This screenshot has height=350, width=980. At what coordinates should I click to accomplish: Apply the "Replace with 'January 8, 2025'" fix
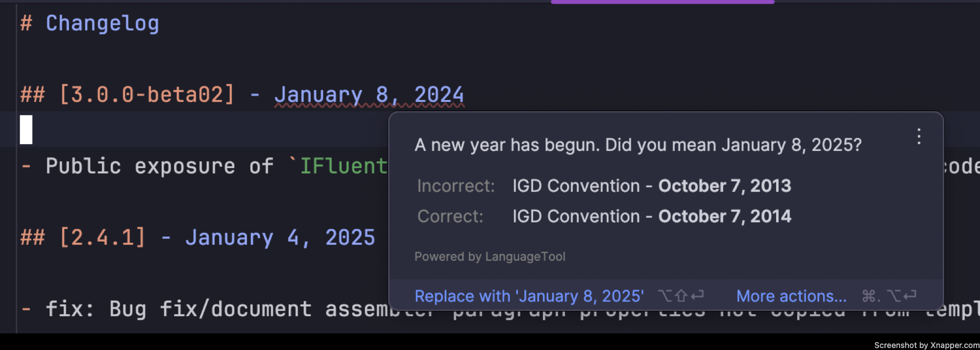[529, 296]
